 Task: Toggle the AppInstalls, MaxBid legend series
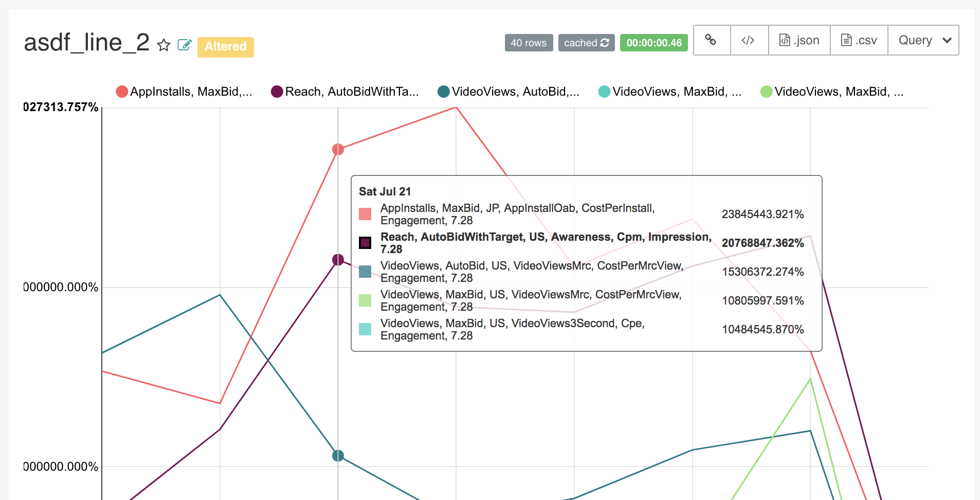[184, 92]
